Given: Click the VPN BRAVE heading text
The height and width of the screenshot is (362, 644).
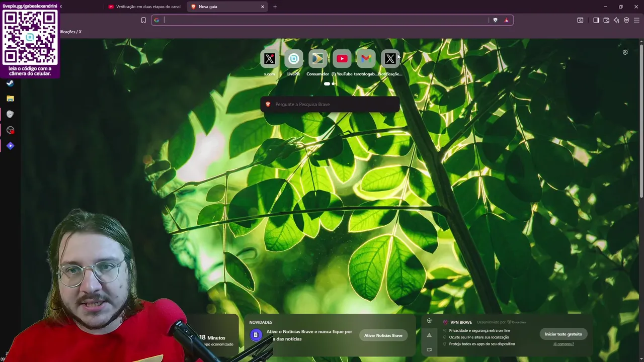Looking at the screenshot, I should click(461, 322).
